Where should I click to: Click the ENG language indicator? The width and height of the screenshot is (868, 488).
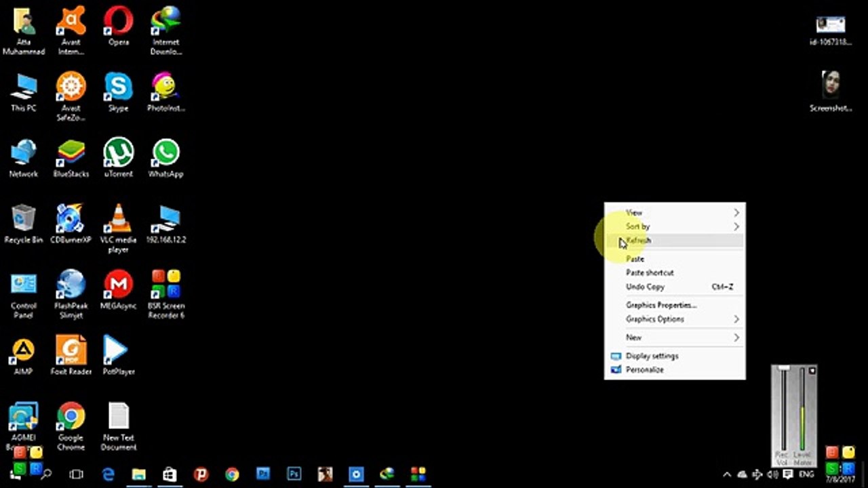(806, 474)
